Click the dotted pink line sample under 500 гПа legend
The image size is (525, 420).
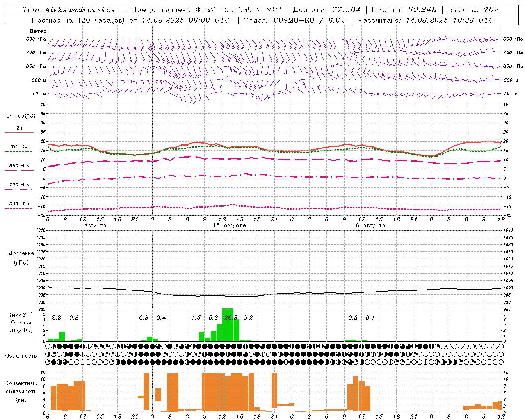(x=18, y=208)
